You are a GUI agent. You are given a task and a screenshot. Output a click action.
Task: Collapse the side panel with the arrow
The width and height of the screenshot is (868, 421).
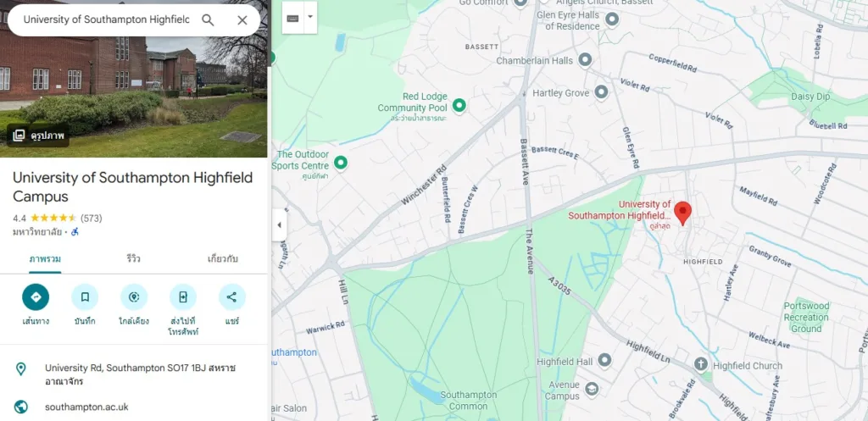point(279,225)
